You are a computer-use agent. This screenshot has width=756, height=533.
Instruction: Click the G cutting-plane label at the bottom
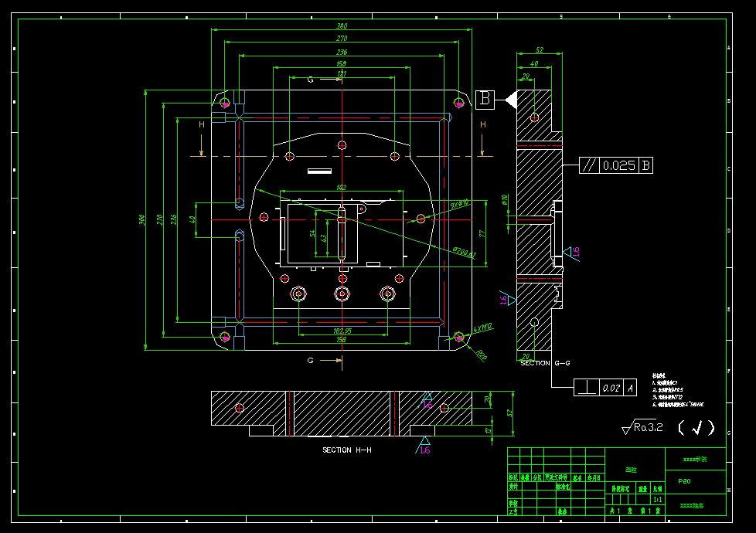coord(310,360)
